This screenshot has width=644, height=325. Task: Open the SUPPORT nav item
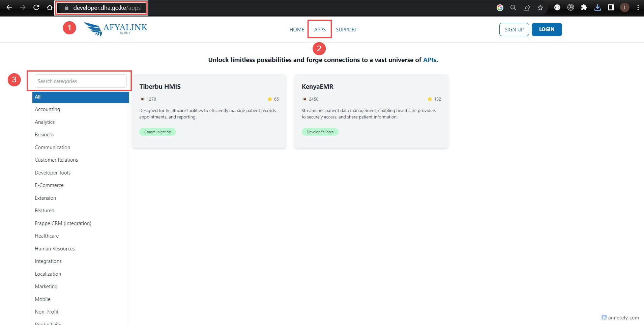point(346,29)
